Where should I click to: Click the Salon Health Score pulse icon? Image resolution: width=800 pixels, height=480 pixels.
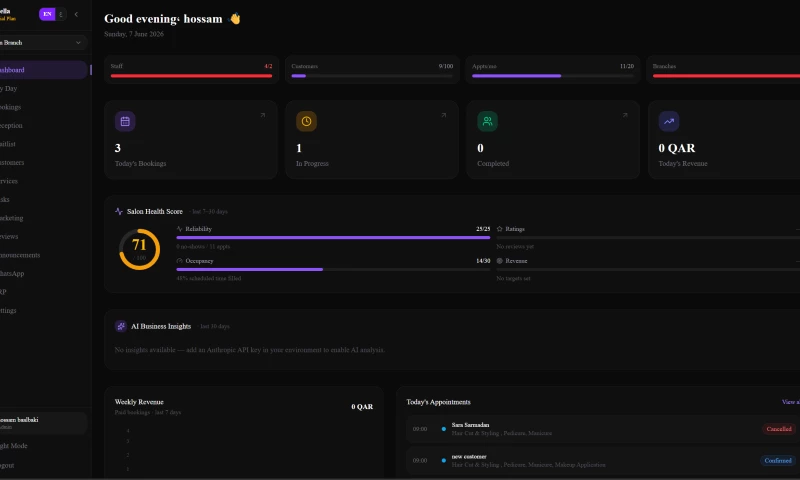pos(119,211)
